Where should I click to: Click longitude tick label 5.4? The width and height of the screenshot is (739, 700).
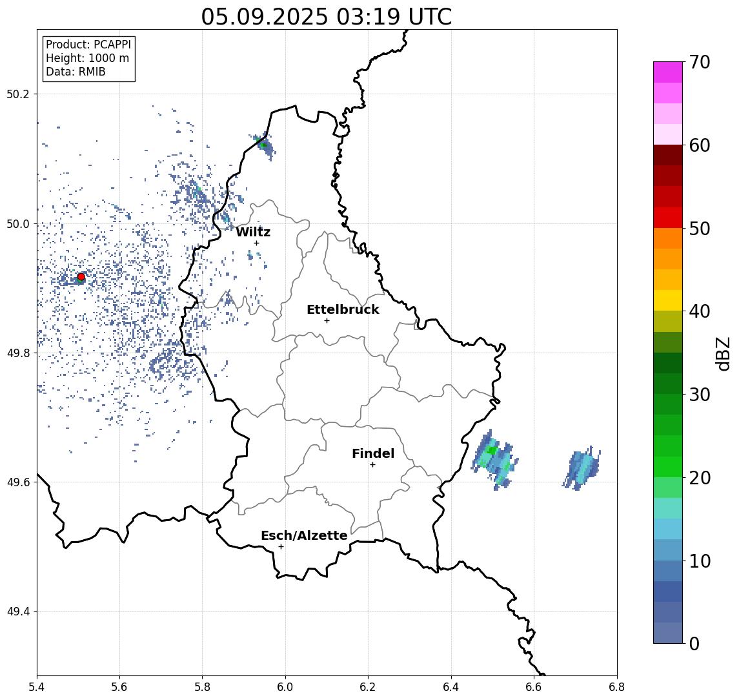(x=37, y=687)
